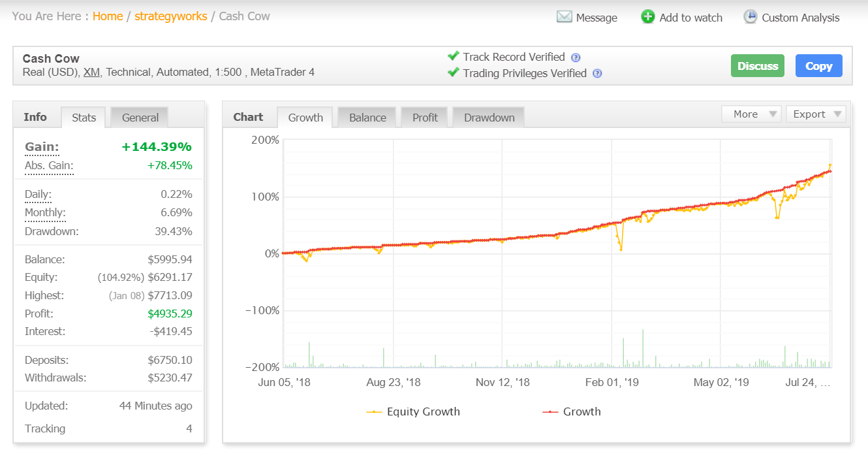Switch to the Balance chart tab
Screen dimensions: 868x469
click(366, 117)
